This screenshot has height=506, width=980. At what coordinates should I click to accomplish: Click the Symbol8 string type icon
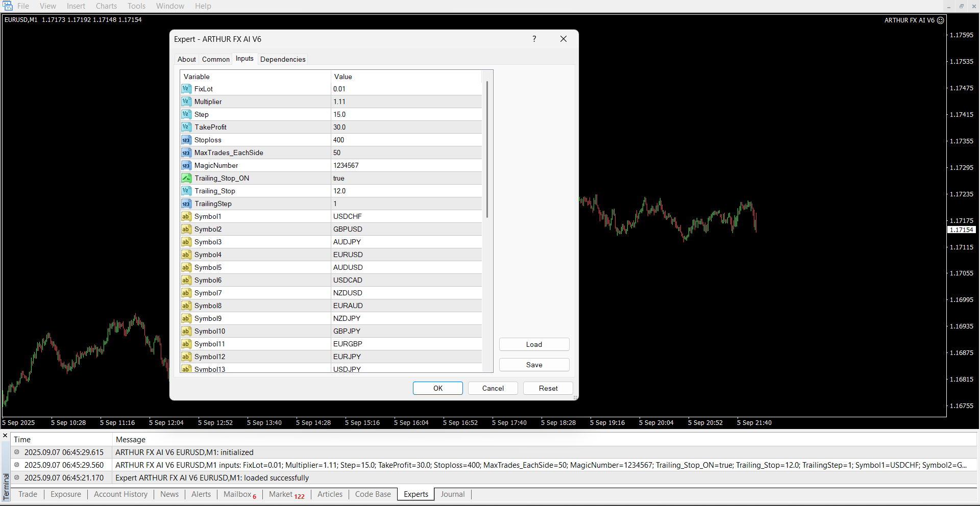186,306
